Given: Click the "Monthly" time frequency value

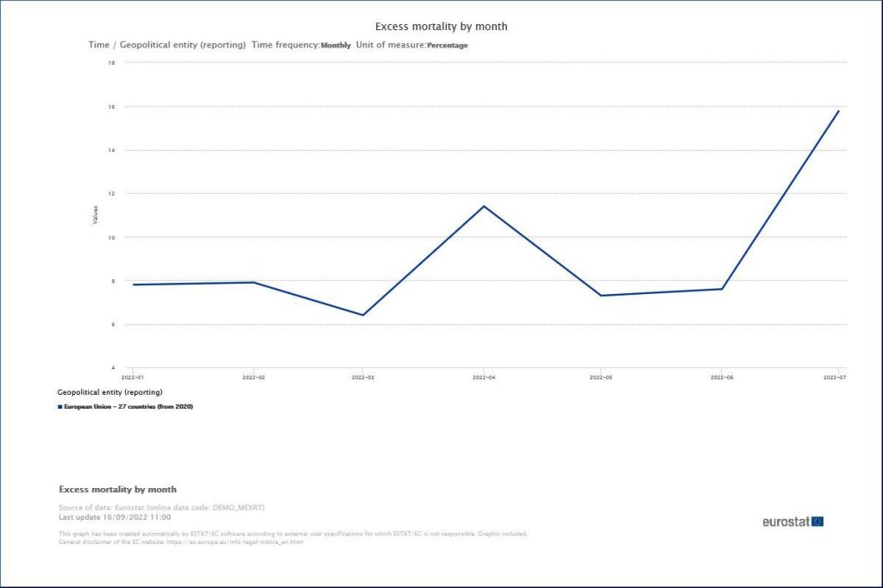Looking at the screenshot, I should [x=335, y=45].
